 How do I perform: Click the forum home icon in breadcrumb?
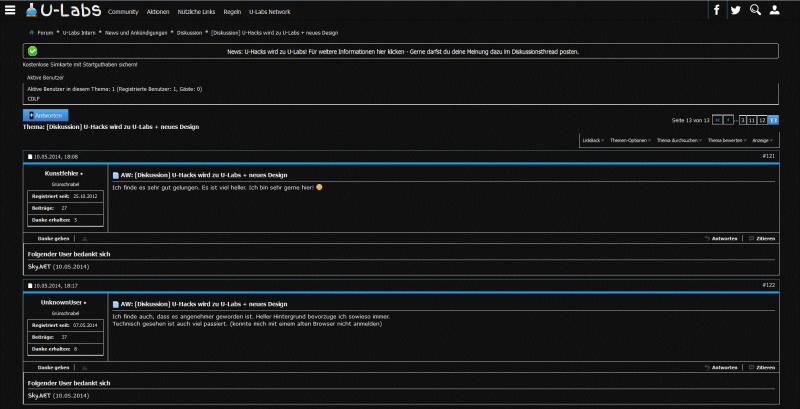(x=31, y=32)
